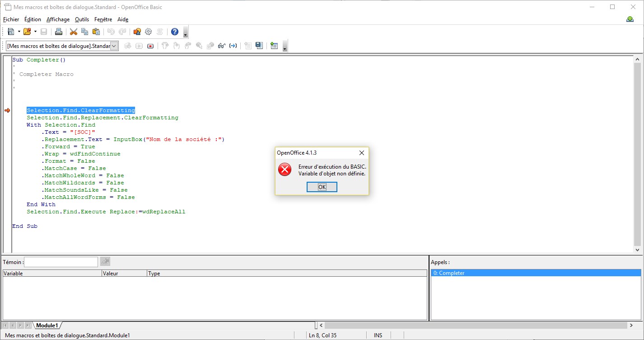Select the Module1 tab
The height and width of the screenshot is (340, 644).
[47, 326]
